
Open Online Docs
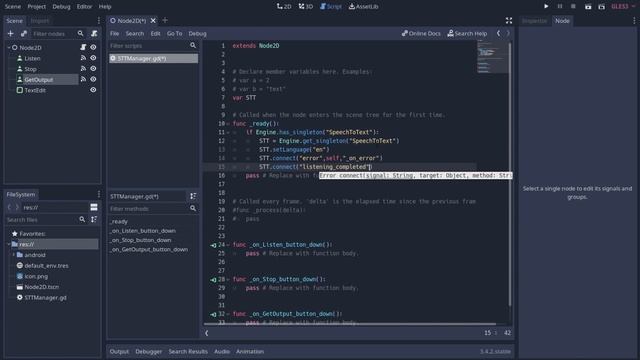421,33
